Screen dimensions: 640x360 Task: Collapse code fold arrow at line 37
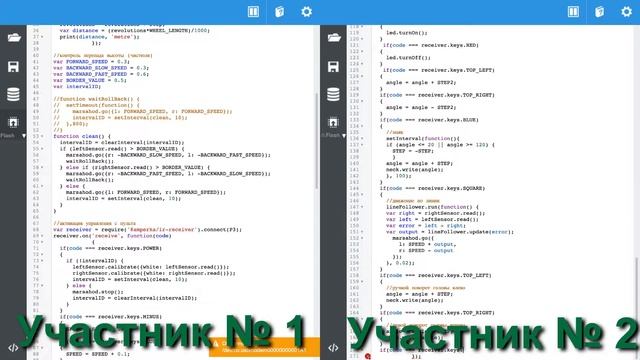[x=42, y=37]
